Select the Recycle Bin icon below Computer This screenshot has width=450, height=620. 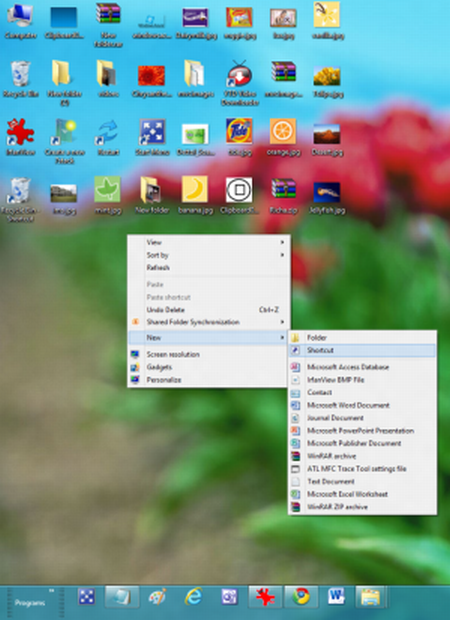click(20, 79)
